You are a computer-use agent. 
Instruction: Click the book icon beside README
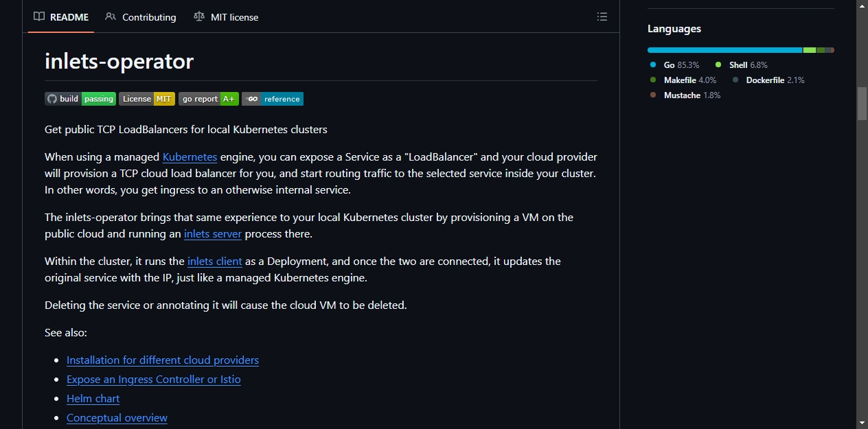tap(39, 17)
